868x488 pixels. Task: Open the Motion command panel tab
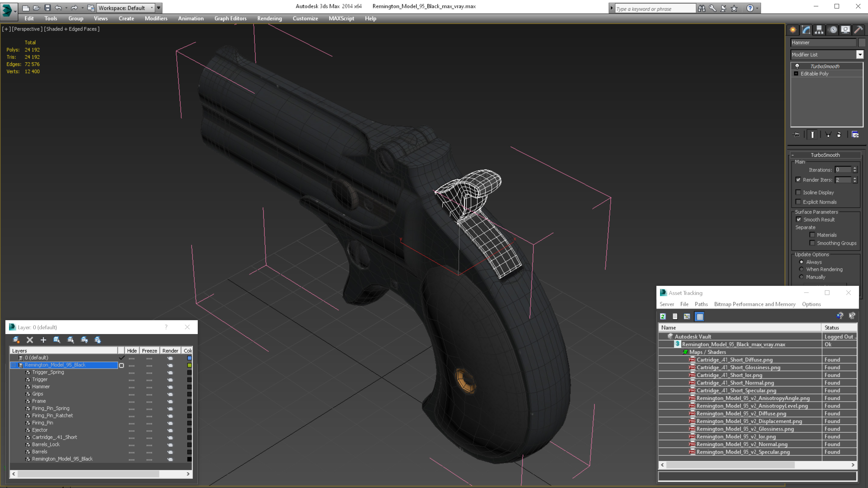pyautogui.click(x=833, y=30)
